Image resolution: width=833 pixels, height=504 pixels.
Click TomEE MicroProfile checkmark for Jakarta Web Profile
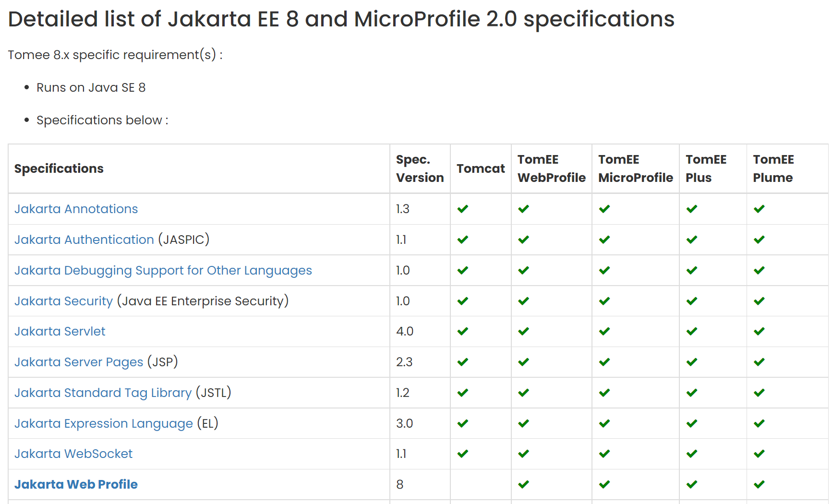coord(604,484)
